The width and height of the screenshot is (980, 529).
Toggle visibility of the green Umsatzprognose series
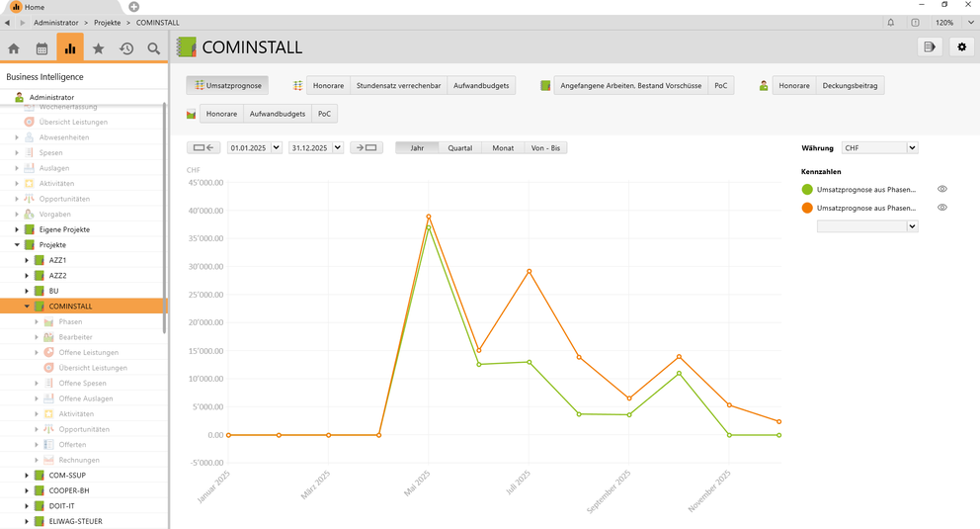[942, 189]
